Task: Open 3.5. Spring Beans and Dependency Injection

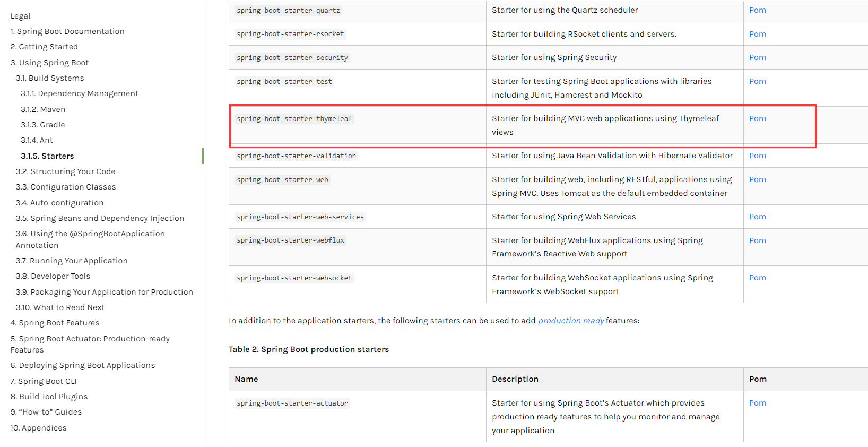Action: pyautogui.click(x=100, y=218)
